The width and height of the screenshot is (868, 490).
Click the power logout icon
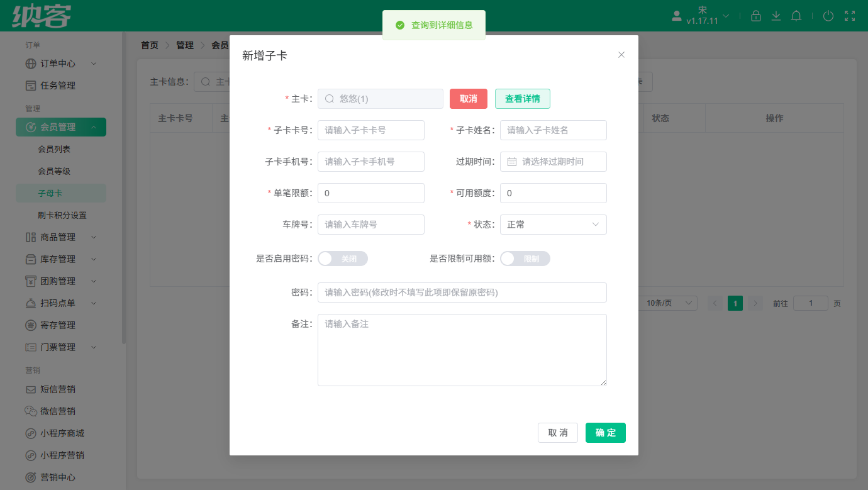(828, 16)
